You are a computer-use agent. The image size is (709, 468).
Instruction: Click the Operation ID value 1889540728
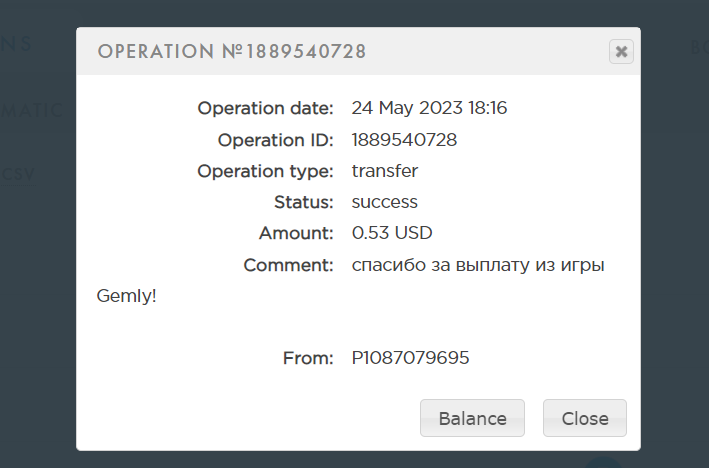coord(404,140)
